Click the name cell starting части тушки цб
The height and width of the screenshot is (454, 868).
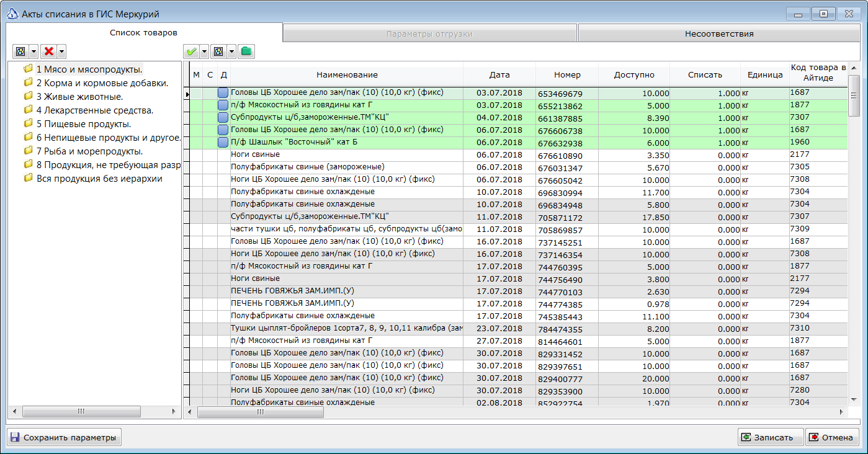(347, 229)
